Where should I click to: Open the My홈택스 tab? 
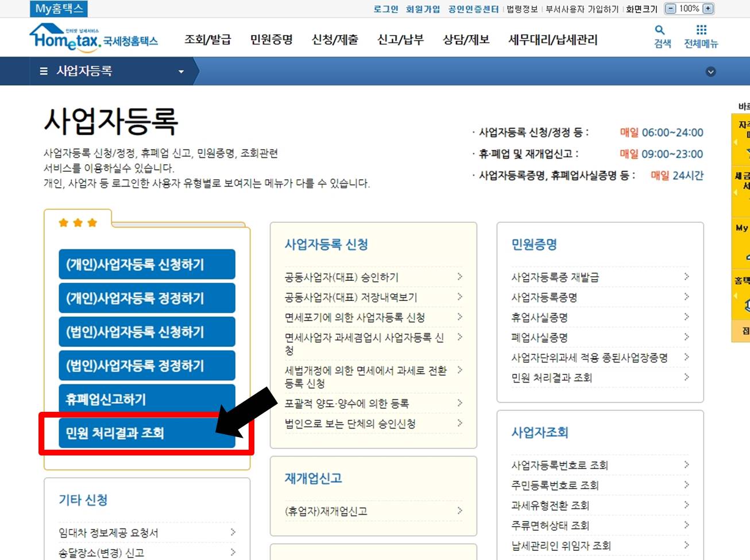click(59, 9)
